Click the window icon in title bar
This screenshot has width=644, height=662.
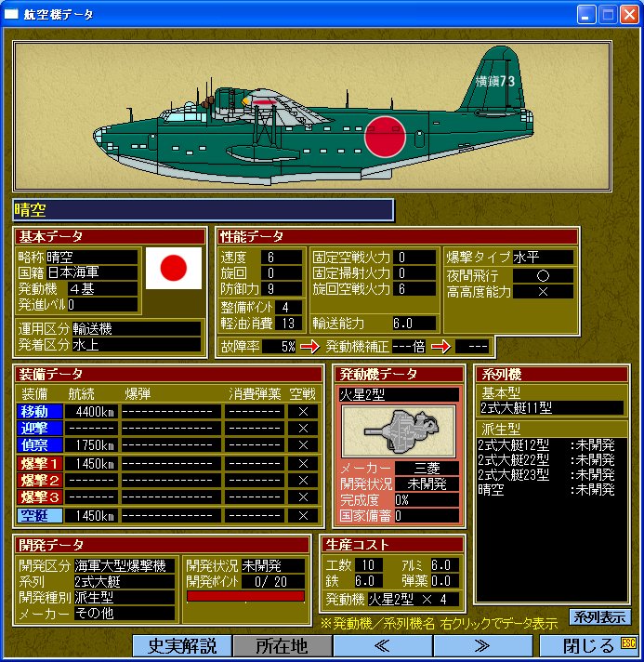point(11,14)
